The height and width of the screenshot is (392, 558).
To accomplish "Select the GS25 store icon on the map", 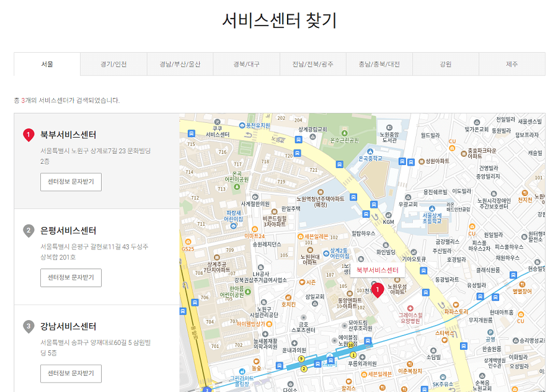I will click(187, 242).
